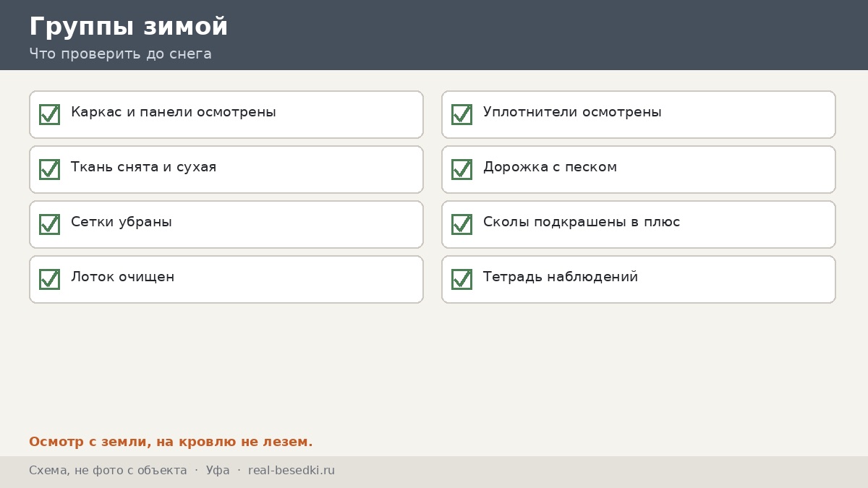Uncheck the 'Сетки убраны' checkbox
The width and height of the screenshot is (868, 488).
point(49,224)
